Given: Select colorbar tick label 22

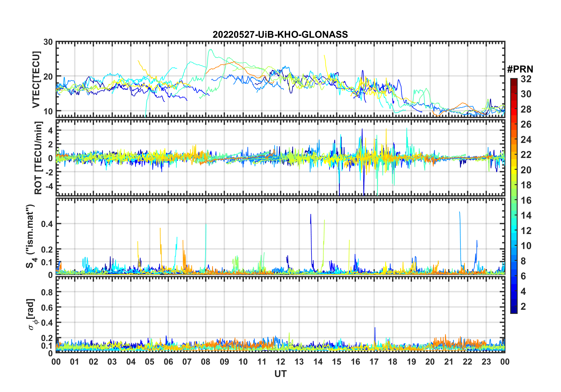Looking at the screenshot, I should tap(526, 155).
